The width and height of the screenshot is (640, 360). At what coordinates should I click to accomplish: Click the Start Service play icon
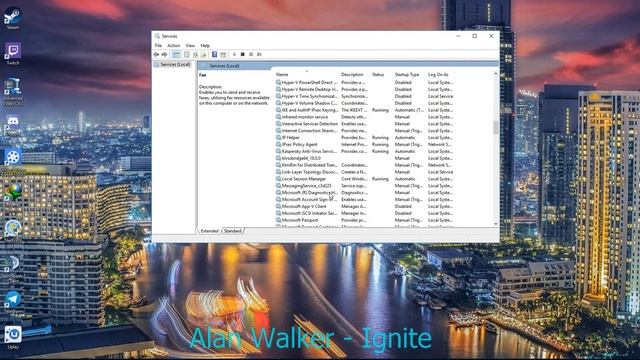click(234, 54)
